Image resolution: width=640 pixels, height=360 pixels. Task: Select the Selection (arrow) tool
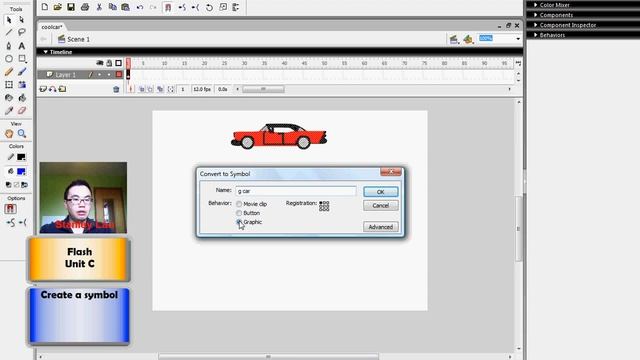click(x=9, y=20)
